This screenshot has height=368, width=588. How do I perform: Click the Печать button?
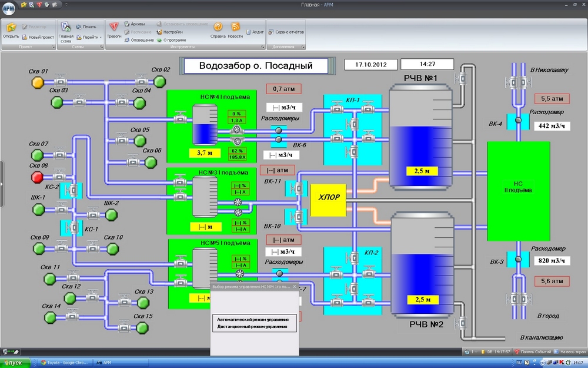pos(86,26)
